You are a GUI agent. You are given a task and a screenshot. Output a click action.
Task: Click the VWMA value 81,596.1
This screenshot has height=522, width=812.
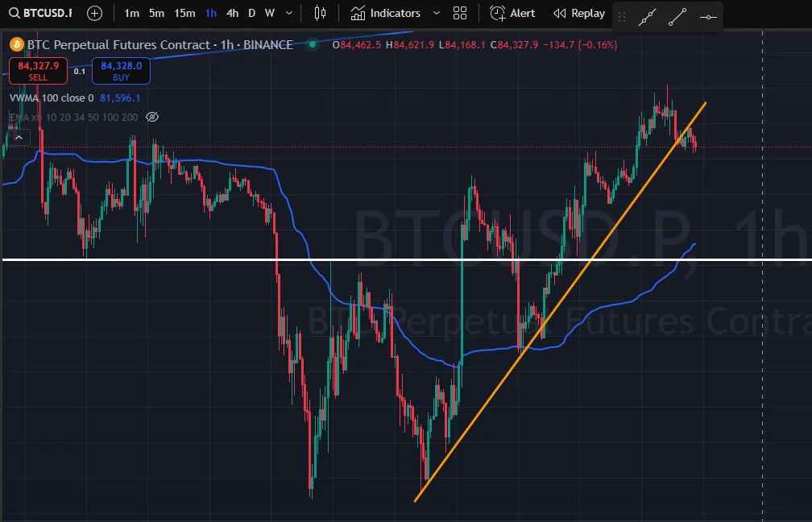coord(120,98)
